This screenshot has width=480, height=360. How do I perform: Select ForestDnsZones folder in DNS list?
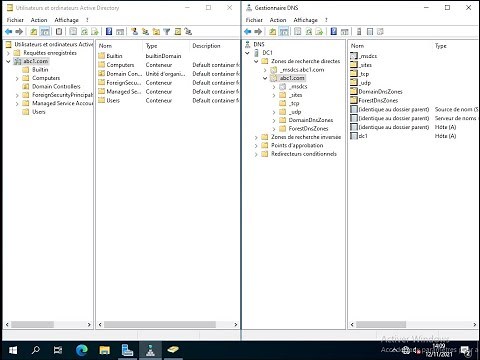(378, 100)
